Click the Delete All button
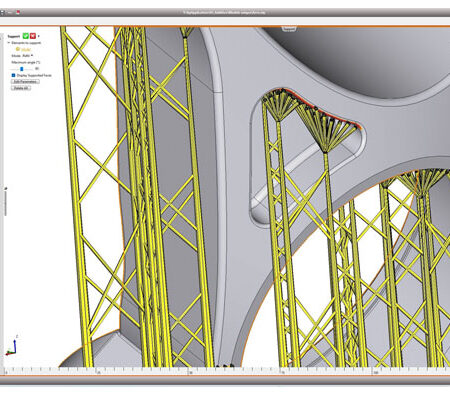 click(21, 88)
